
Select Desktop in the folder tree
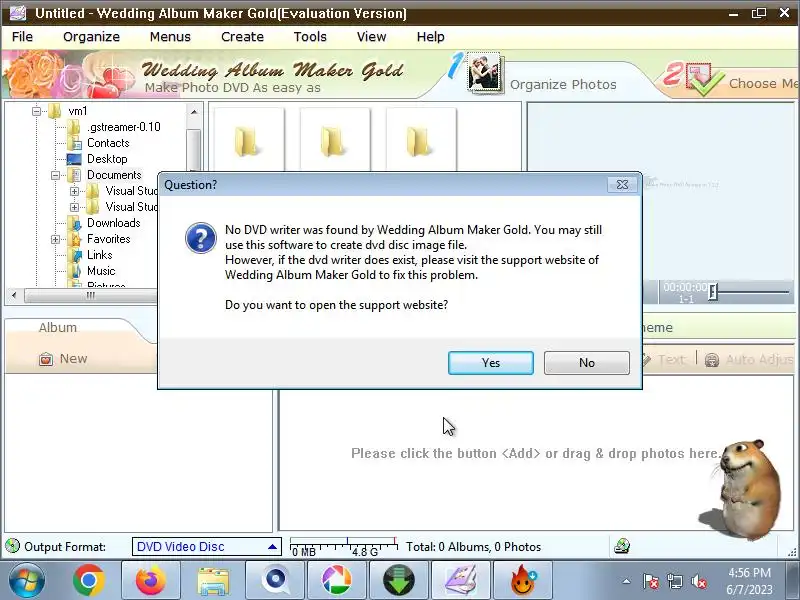click(x=107, y=159)
